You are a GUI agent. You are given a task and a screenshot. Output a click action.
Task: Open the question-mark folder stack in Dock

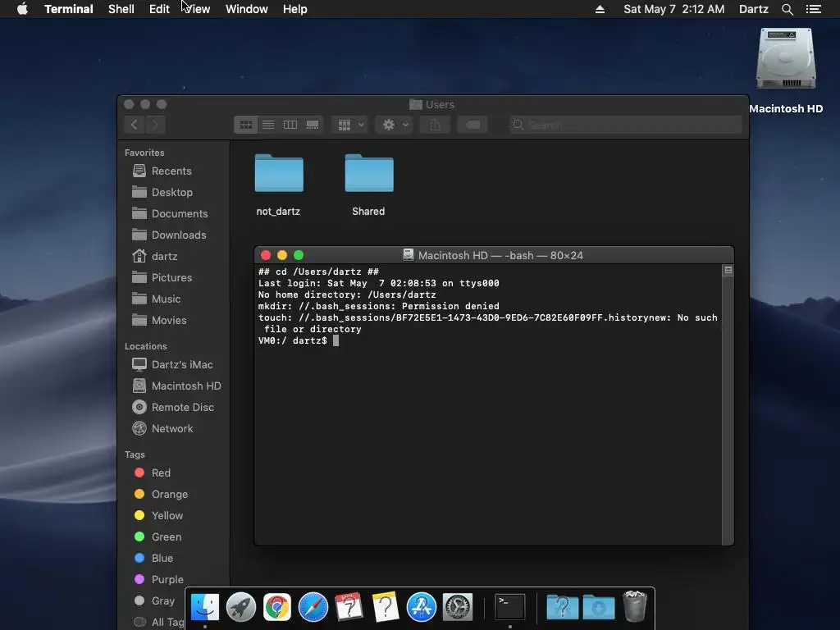pos(563,607)
